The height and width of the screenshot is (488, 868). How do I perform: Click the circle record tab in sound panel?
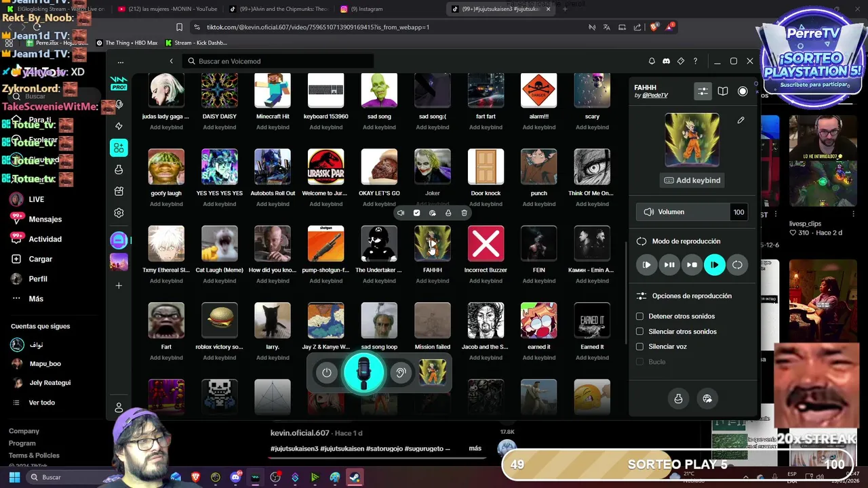tap(743, 91)
